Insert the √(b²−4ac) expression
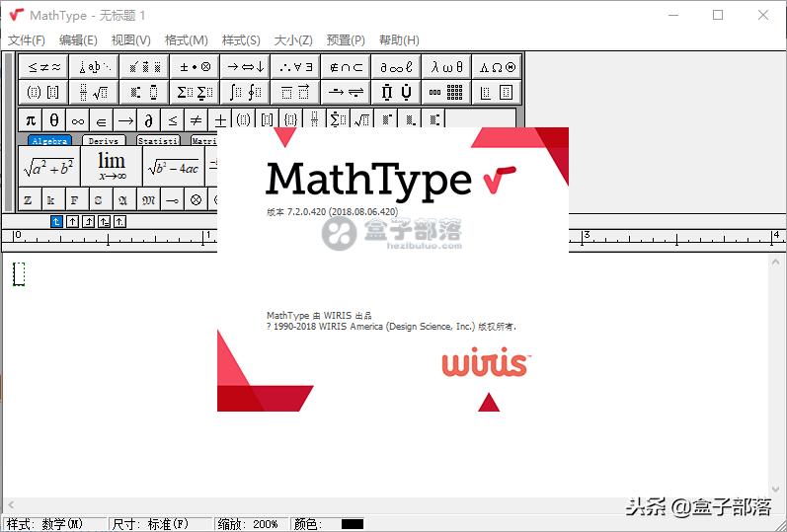This screenshot has width=787, height=532. (x=174, y=167)
